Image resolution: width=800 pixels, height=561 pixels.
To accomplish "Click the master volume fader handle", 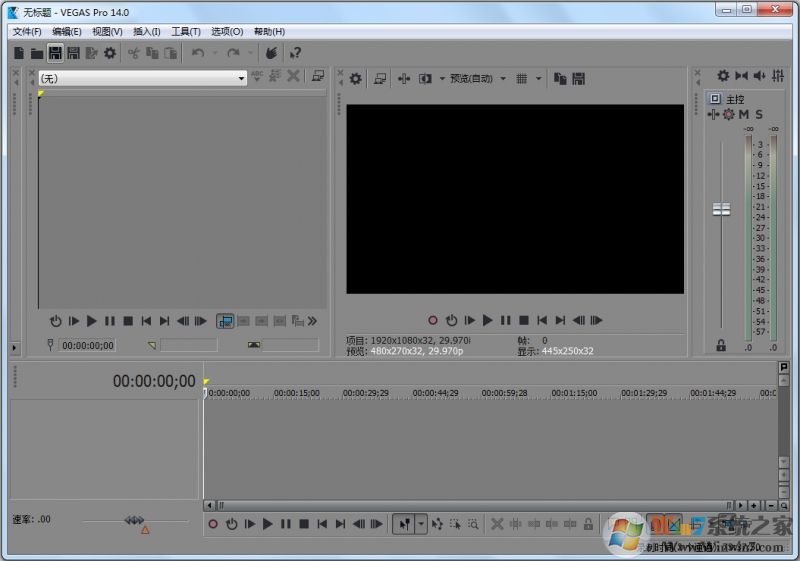I will 721,209.
